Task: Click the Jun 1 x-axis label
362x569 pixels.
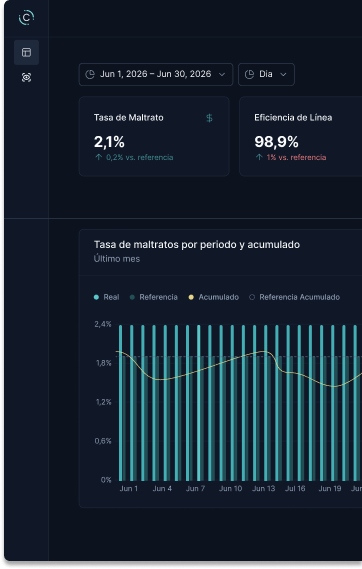Action: point(129,488)
